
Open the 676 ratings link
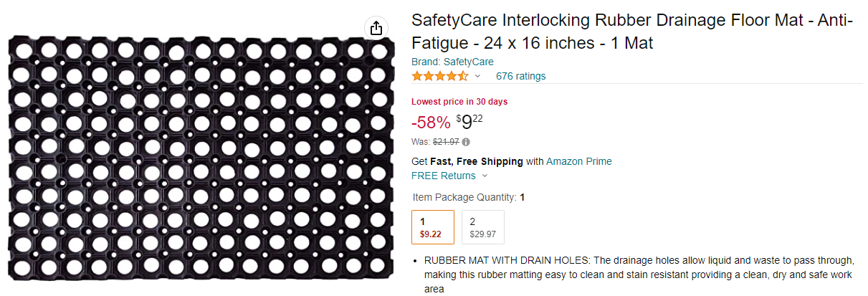(520, 76)
